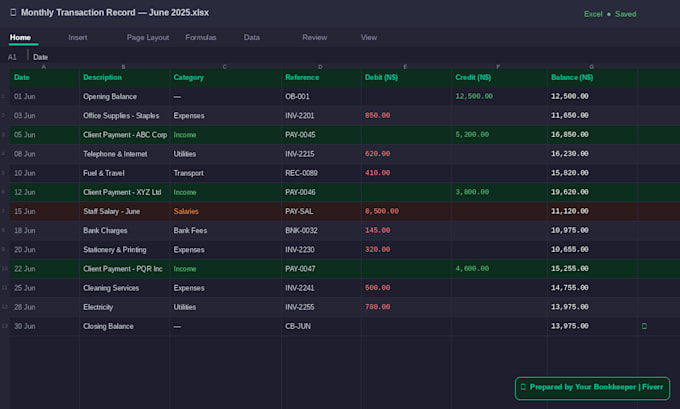Select the Reference header cell

click(321, 77)
